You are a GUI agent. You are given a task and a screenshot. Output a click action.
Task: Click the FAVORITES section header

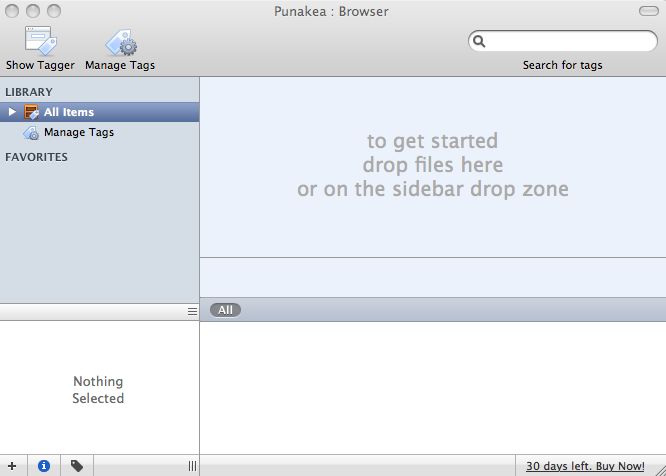[37, 157]
